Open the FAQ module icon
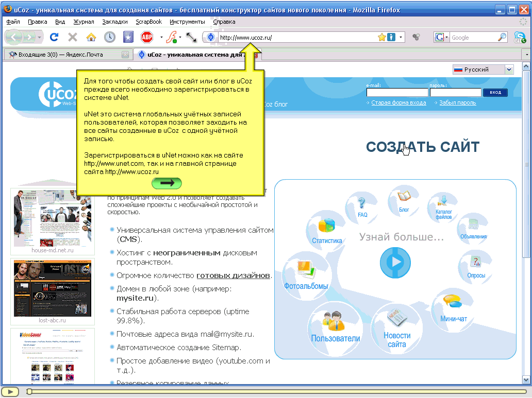532x398 pixels. pyautogui.click(x=362, y=207)
